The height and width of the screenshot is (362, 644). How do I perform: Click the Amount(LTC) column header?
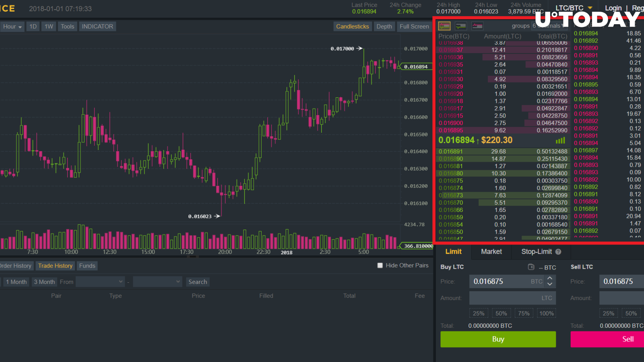(x=502, y=36)
